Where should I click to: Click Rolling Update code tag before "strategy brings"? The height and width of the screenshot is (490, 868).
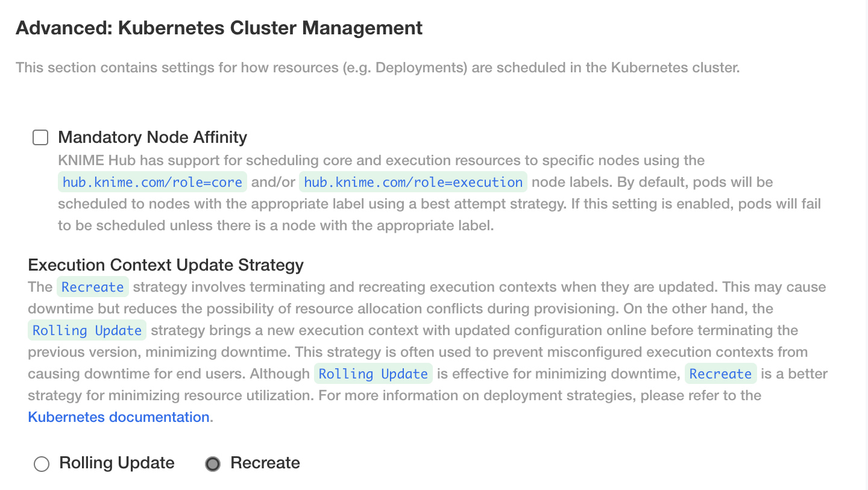(x=87, y=330)
